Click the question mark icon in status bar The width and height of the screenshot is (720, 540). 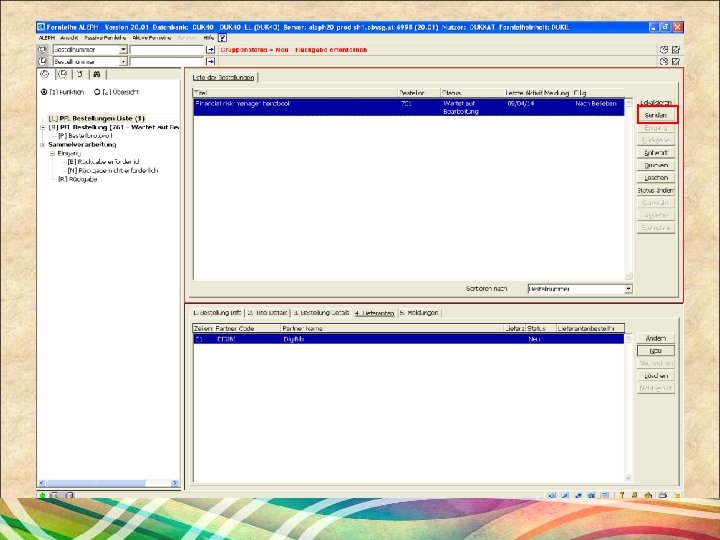tap(622, 495)
